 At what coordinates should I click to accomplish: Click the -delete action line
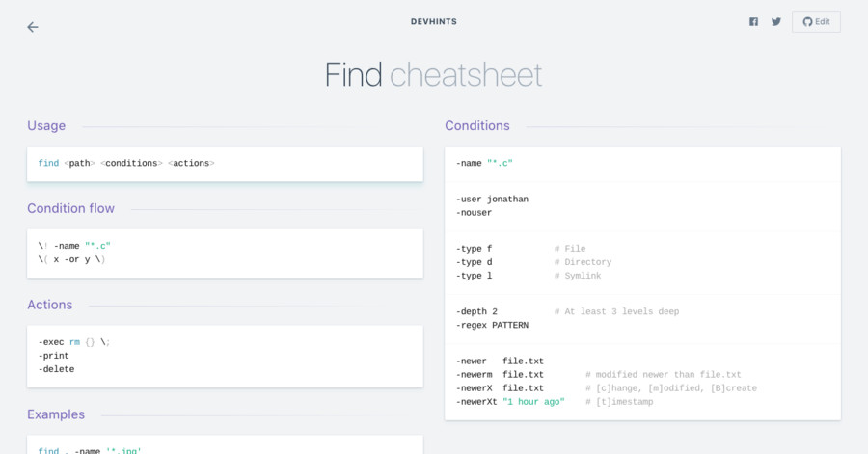(57, 369)
